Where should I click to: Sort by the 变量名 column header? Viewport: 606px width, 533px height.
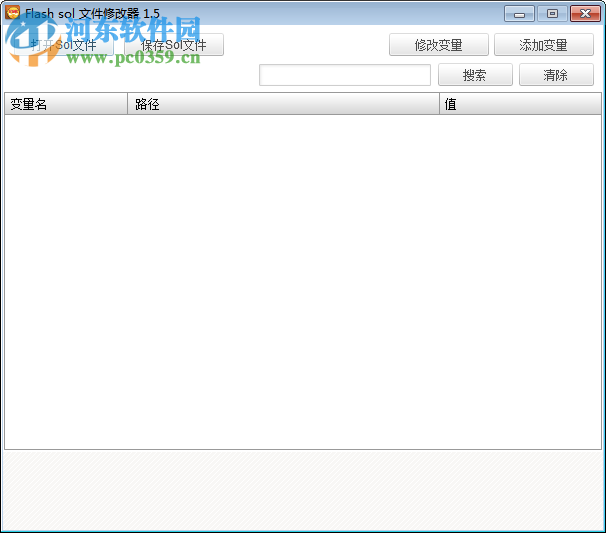[66, 104]
